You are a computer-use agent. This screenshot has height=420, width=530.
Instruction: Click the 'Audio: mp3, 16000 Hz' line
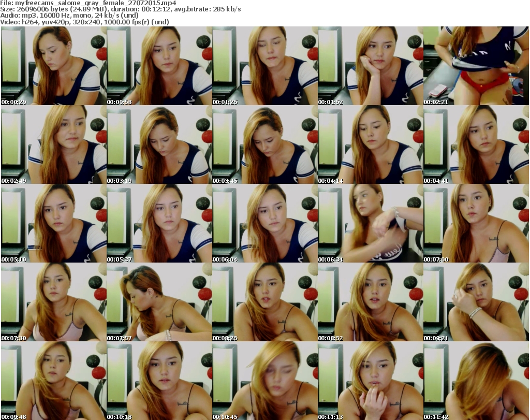tap(69, 16)
